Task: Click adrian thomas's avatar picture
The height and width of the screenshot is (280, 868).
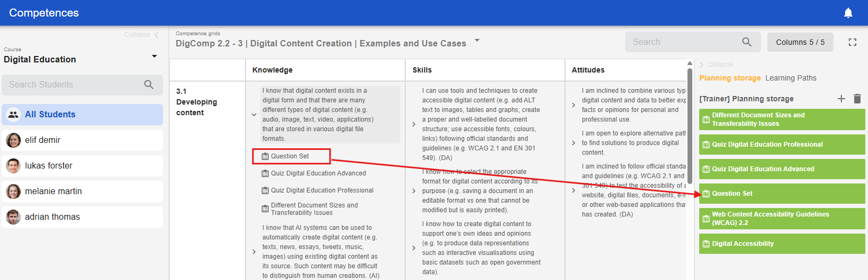Action: point(13,217)
